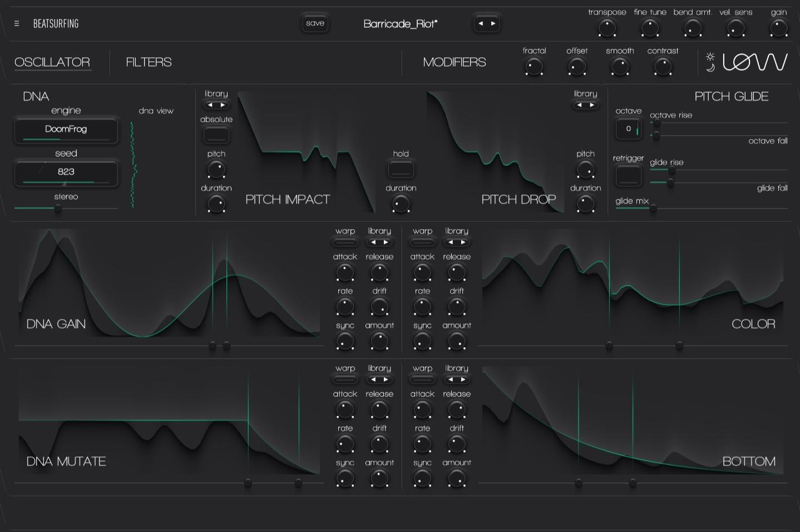Select the Oscillator tab
Viewport: 800px width, 532px height.
52,62
